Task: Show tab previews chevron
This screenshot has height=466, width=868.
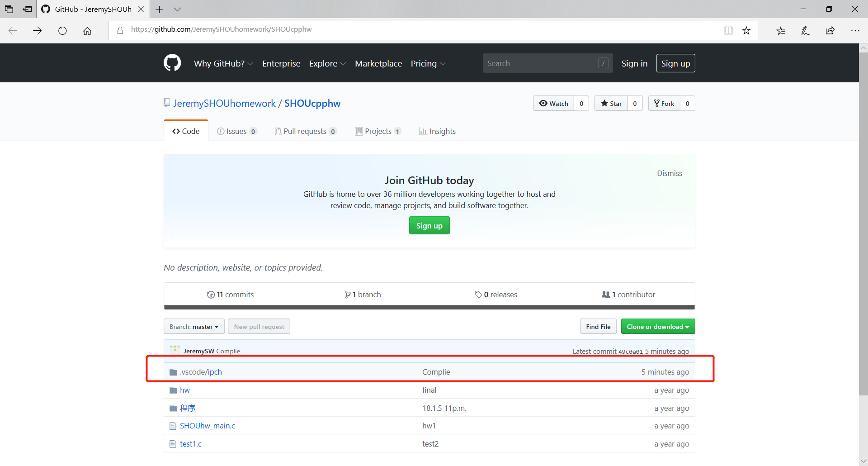Action: [177, 9]
